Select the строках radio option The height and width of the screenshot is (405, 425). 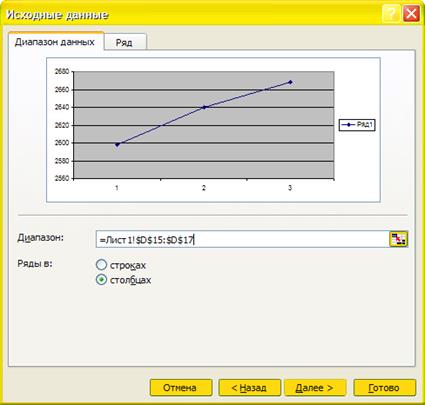[x=101, y=265]
